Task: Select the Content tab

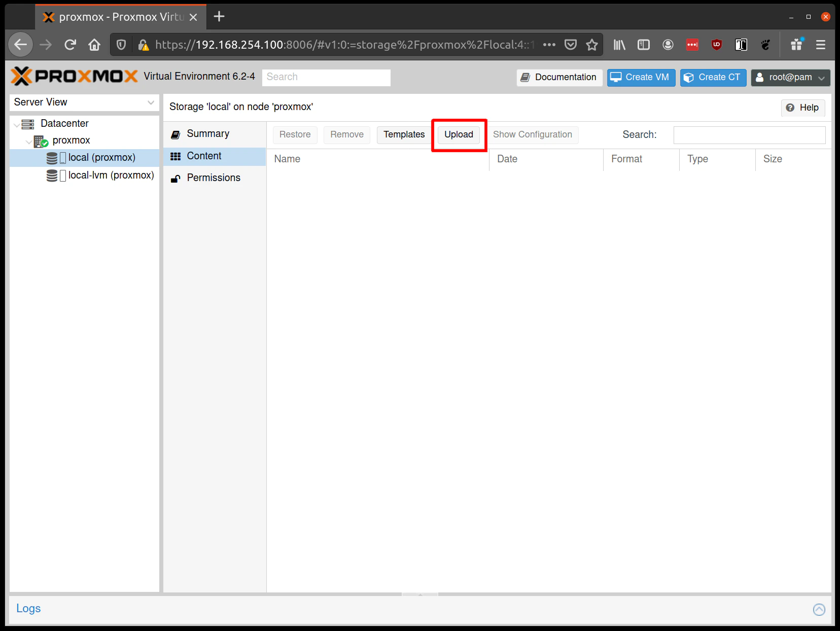Action: (215, 156)
